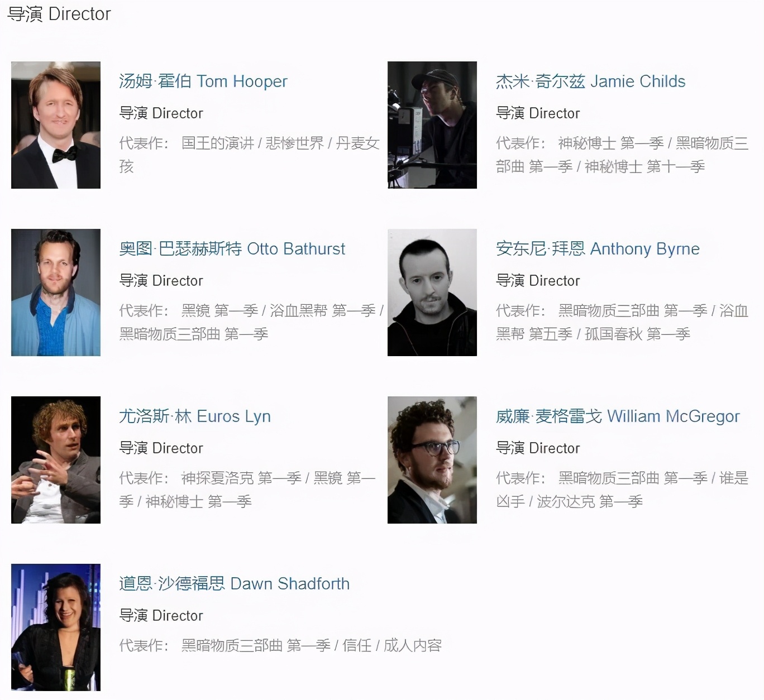This screenshot has width=764, height=700.
Task: Click Euros Lyn's portrait thumbnail
Action: tap(56, 460)
